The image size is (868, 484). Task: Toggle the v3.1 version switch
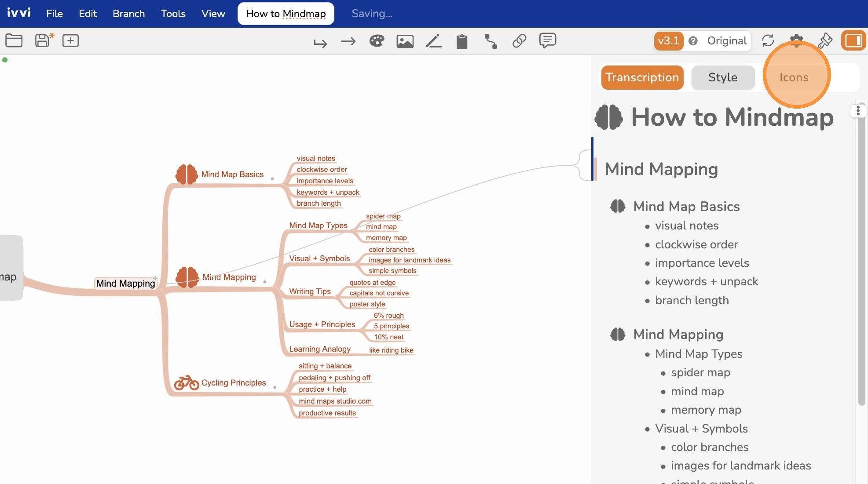668,41
